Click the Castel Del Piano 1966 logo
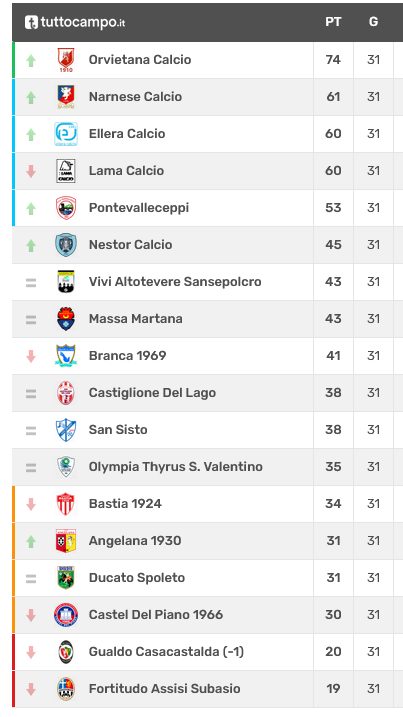This screenshot has height=717, width=403. pyautogui.click(x=66, y=615)
